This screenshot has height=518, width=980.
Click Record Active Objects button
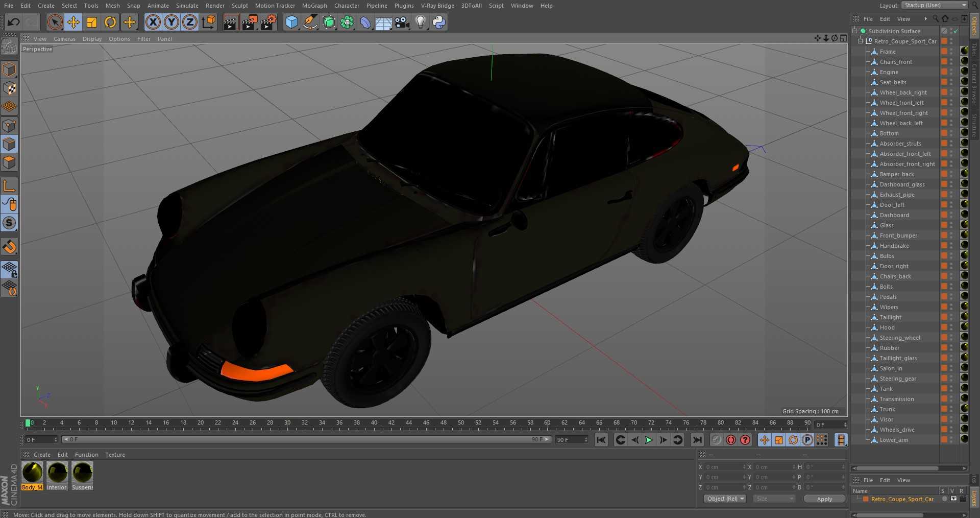717,440
